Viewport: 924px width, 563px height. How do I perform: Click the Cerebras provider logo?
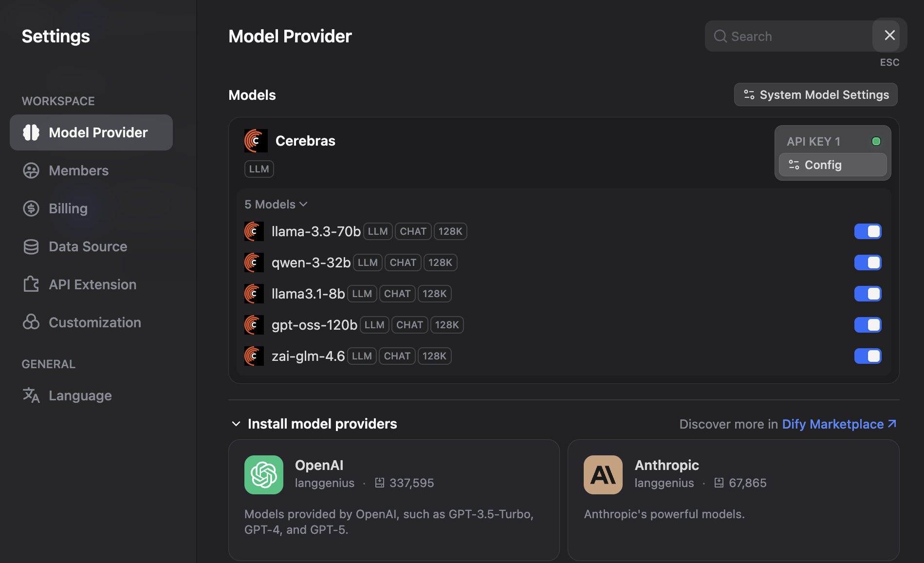256,141
